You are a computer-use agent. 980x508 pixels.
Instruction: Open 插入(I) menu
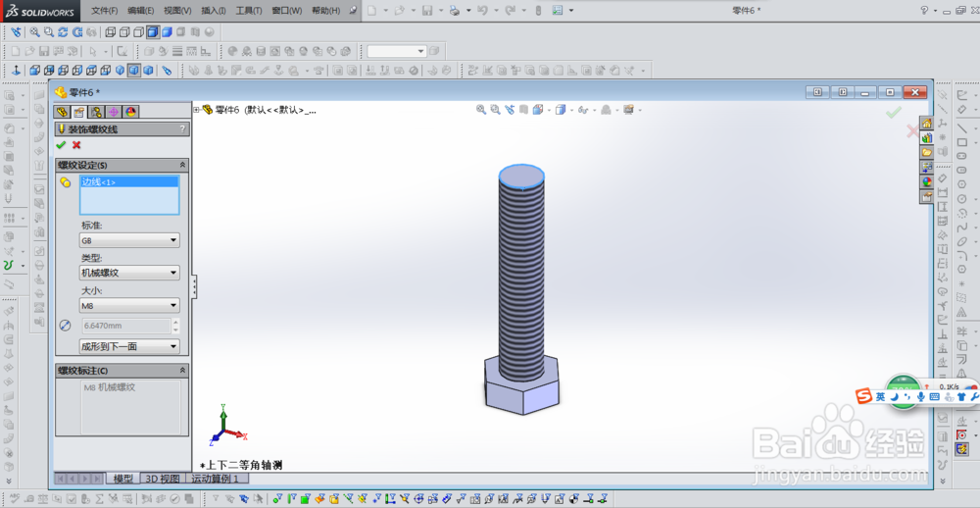[214, 11]
